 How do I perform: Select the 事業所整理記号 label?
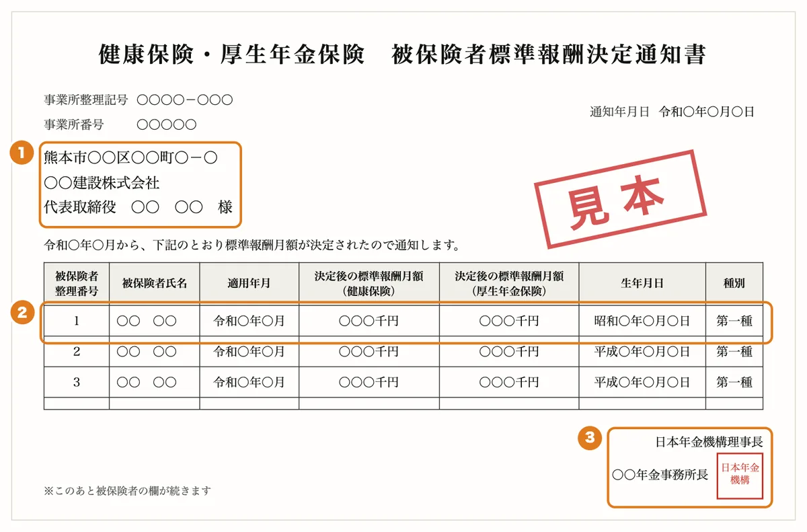pyautogui.click(x=85, y=100)
